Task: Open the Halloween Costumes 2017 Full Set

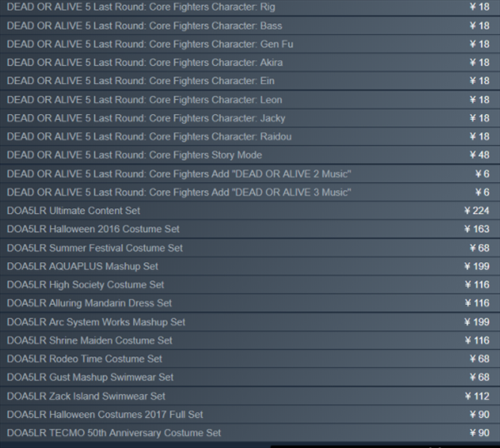Action: tap(250, 415)
